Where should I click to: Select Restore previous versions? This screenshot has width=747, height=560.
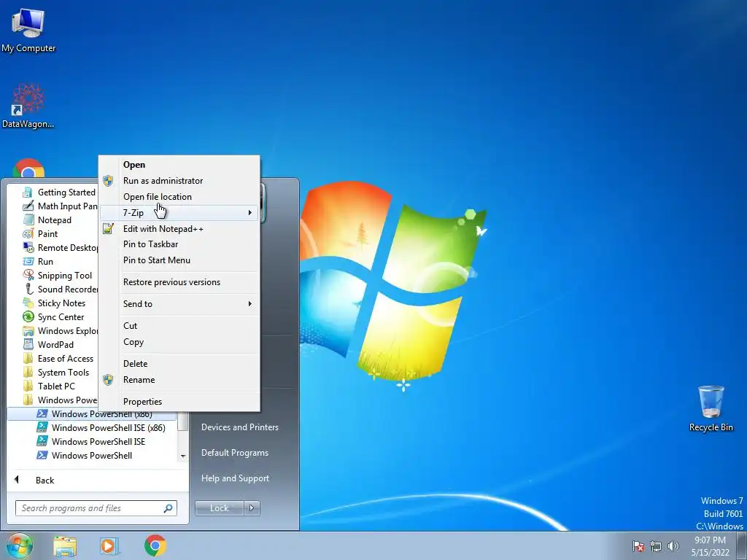coord(179,282)
